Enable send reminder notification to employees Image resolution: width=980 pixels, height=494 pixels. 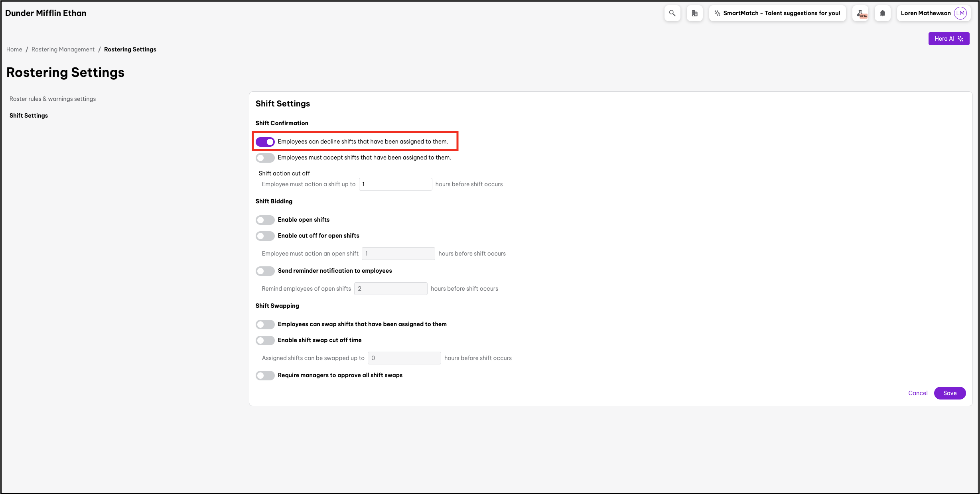(265, 271)
